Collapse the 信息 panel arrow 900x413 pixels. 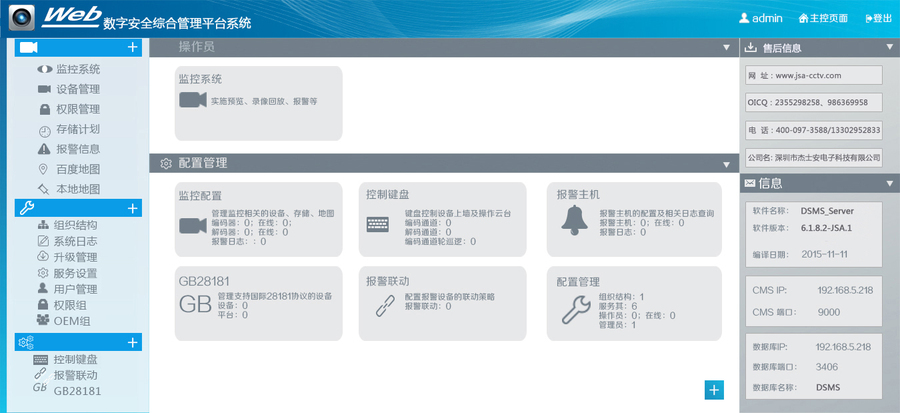click(889, 184)
